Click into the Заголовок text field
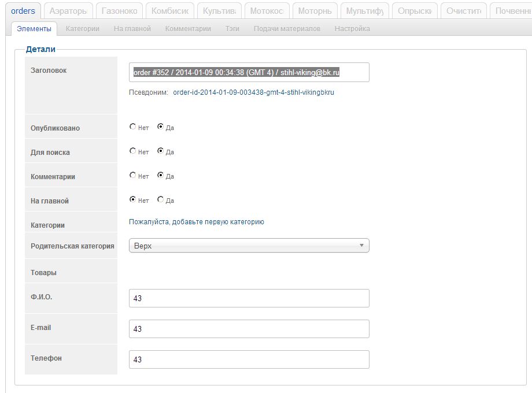The height and width of the screenshot is (393, 532). click(249, 72)
